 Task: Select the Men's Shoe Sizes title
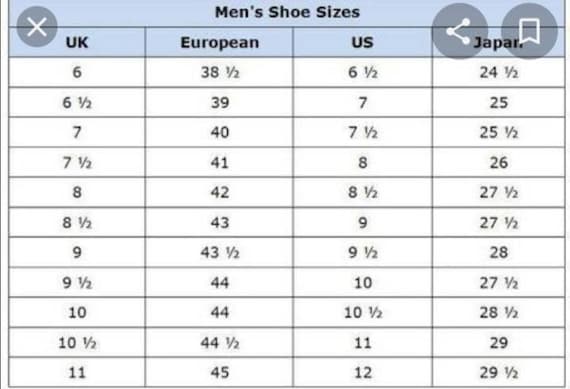[x=287, y=12]
